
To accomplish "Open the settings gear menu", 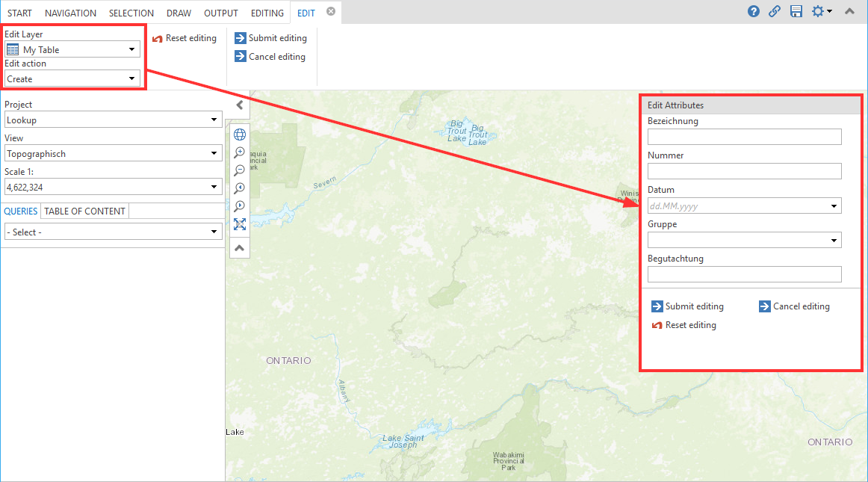I will 821,11.
